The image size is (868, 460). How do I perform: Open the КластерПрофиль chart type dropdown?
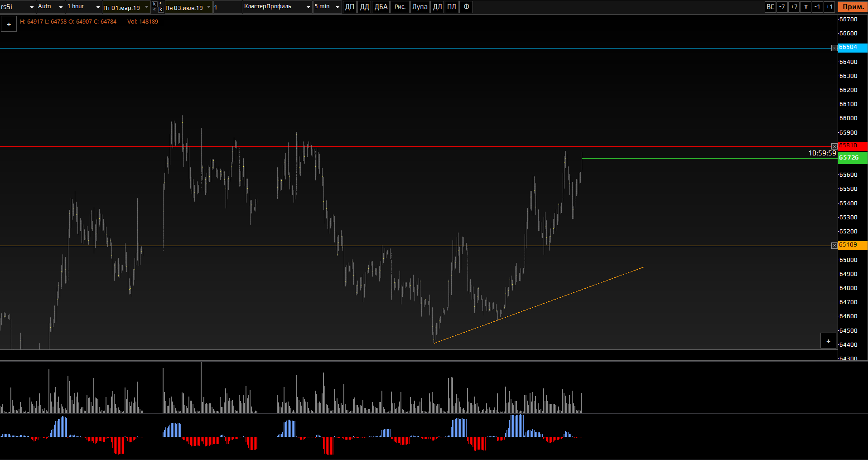277,7
